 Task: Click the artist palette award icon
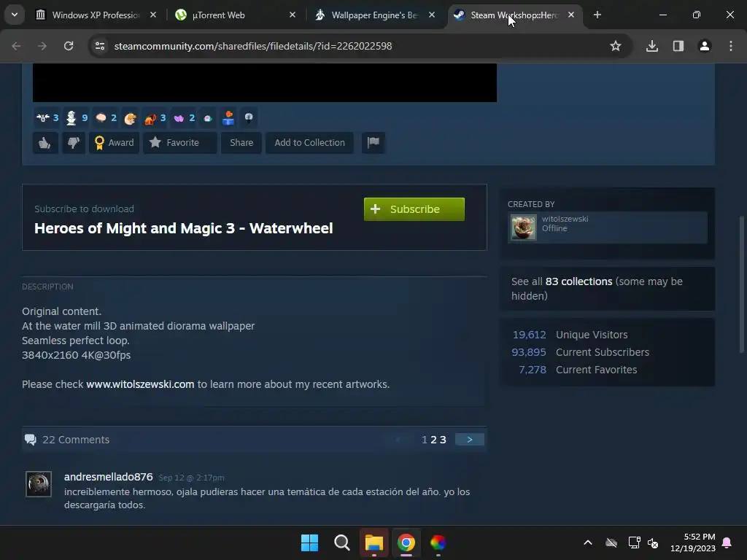[130, 117]
